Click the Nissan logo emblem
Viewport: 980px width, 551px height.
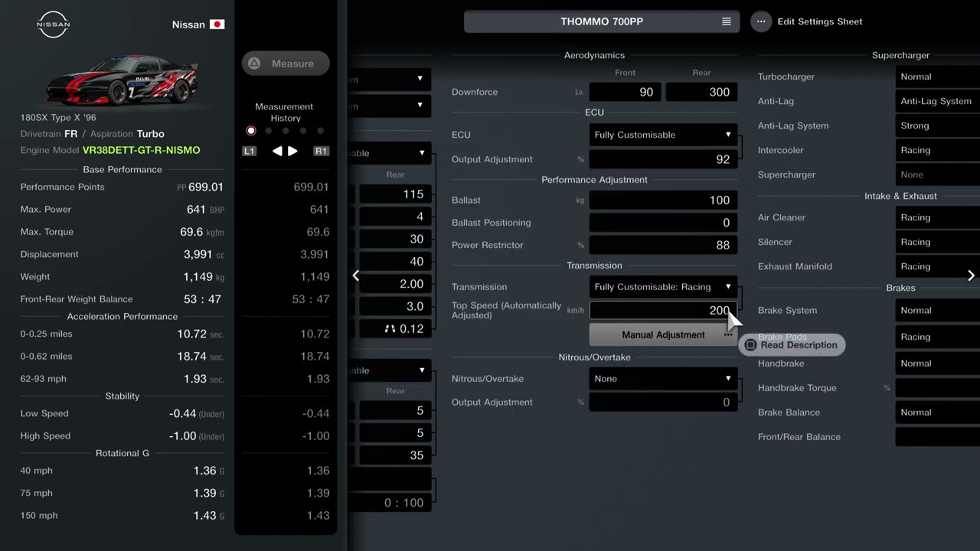click(x=53, y=24)
